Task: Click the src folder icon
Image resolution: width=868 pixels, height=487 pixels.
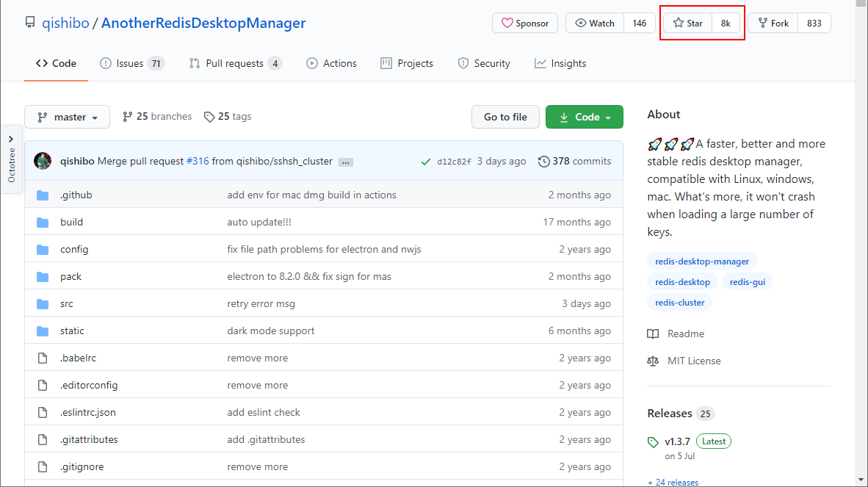Action: (43, 303)
